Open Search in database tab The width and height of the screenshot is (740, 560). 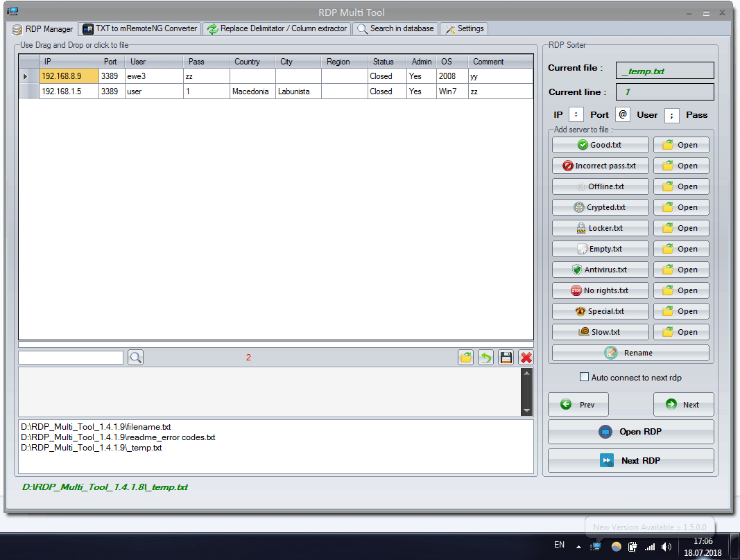coord(396,29)
